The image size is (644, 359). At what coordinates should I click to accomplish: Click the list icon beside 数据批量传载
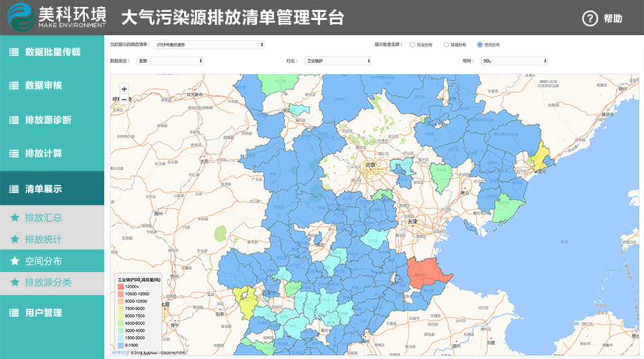coord(14,52)
